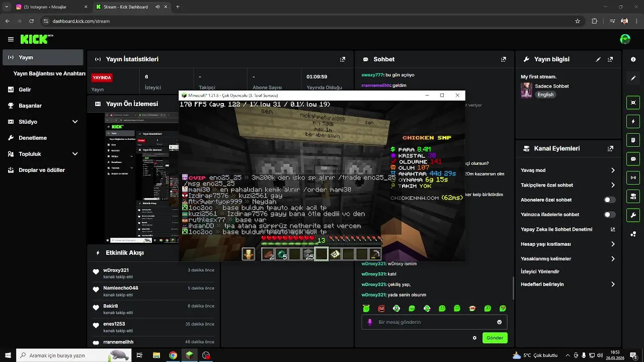Open a new browser tab
The width and height of the screenshot is (644, 362).
click(178, 7)
